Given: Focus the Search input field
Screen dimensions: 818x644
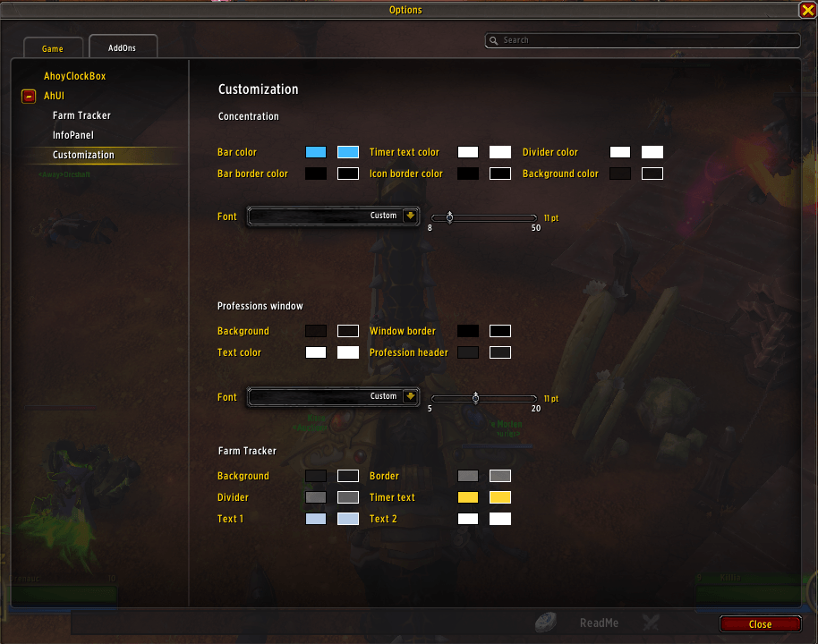Looking at the screenshot, I should point(643,40).
